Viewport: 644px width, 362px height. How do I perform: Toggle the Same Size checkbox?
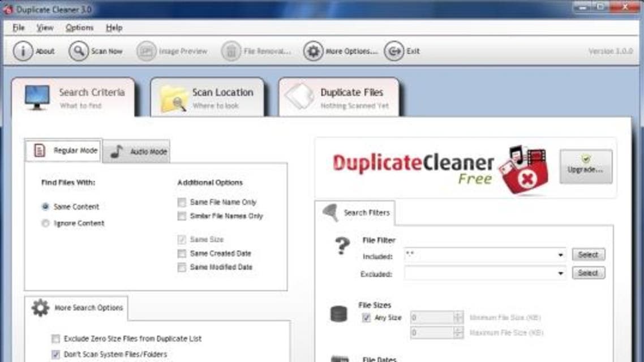pyautogui.click(x=182, y=239)
